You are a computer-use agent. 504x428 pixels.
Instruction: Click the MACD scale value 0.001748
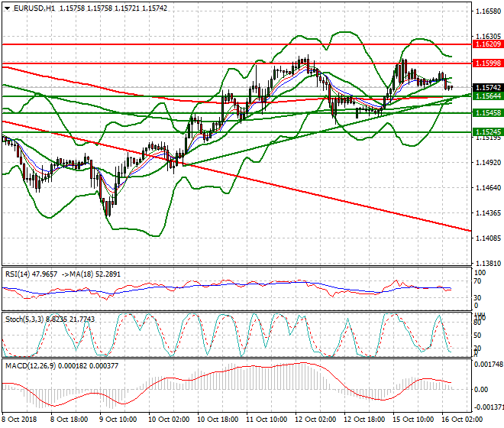coord(489,365)
